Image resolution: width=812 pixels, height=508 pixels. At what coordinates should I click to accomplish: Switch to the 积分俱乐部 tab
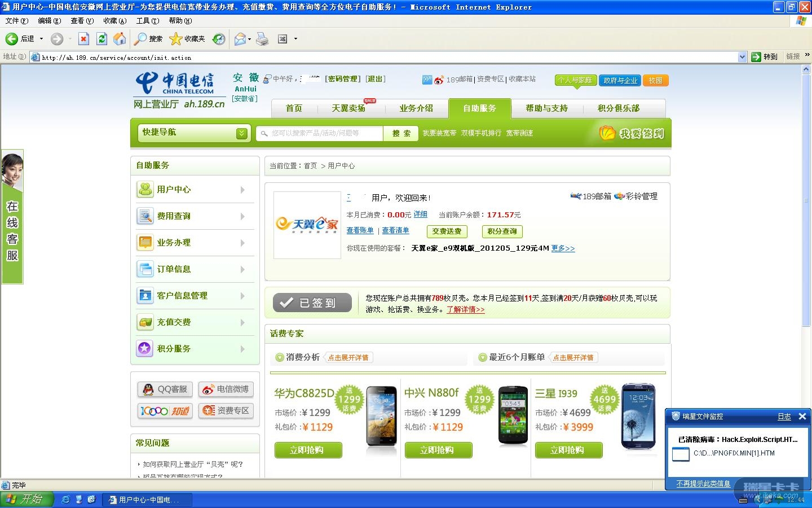tap(619, 108)
